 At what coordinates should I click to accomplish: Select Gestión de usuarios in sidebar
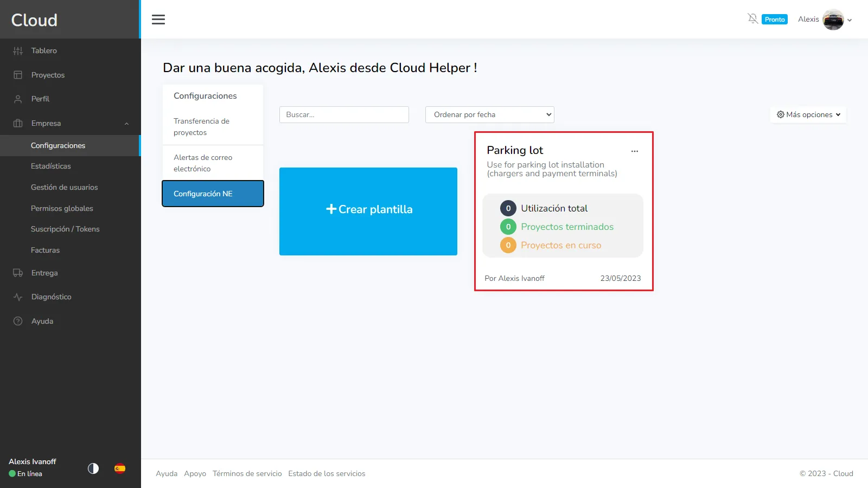(x=65, y=187)
